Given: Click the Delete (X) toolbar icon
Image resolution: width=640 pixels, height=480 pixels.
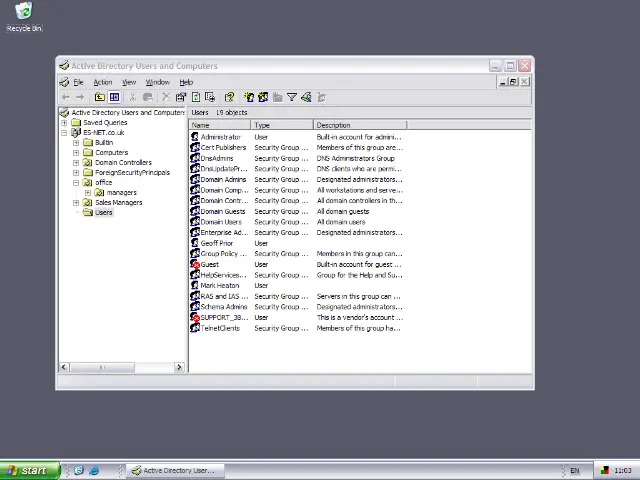Looking at the screenshot, I should pyautogui.click(x=166, y=97).
